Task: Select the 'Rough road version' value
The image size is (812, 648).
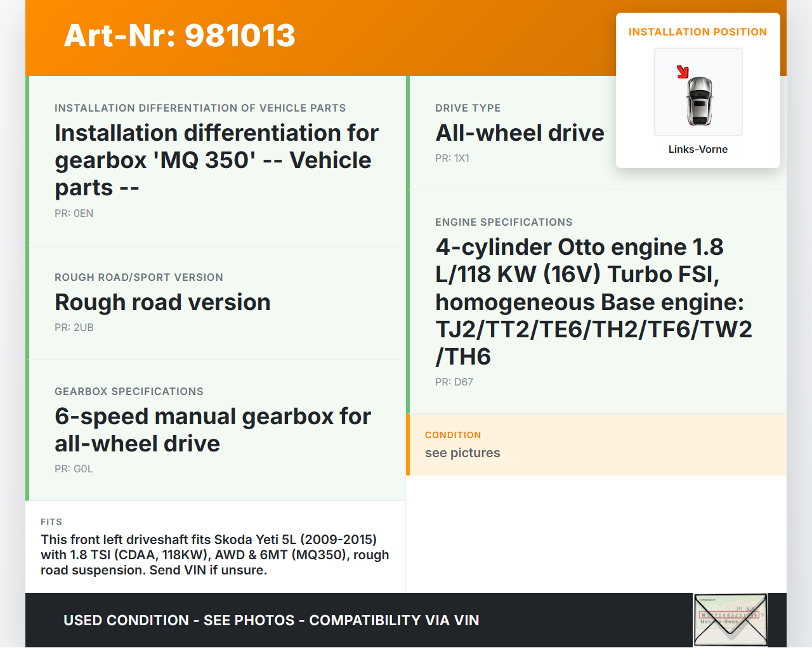Action: (x=162, y=302)
